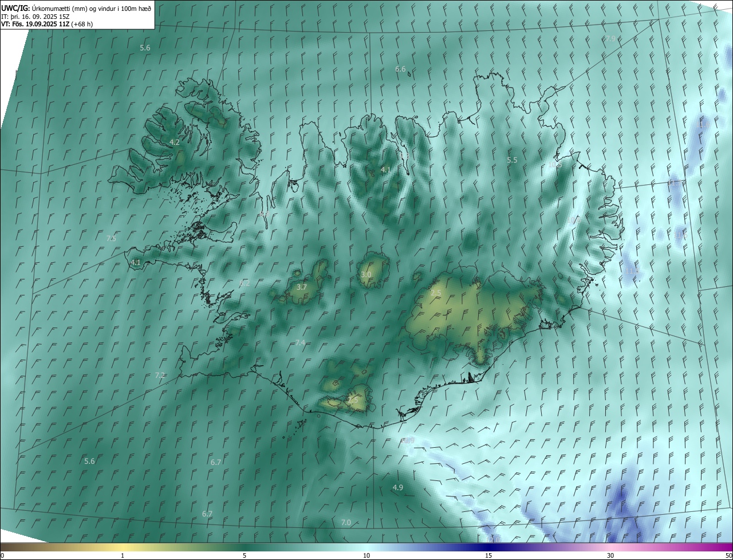Click the 'UWC/IG:' title label

coord(15,8)
